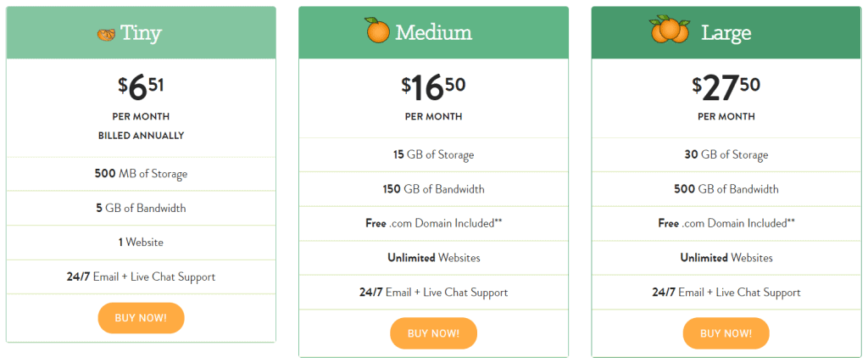The height and width of the screenshot is (363, 868).
Task: Click "15 GB of Storage" row
Action: click(433, 155)
